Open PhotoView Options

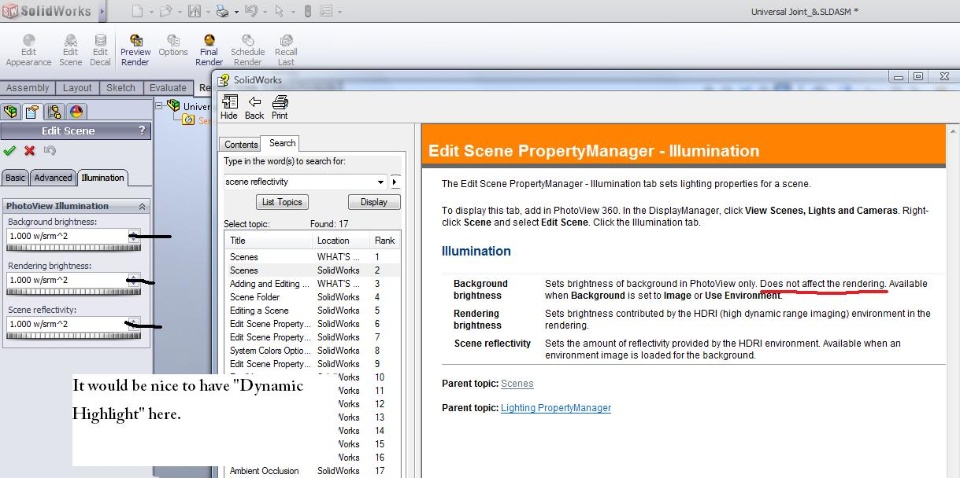pyautogui.click(x=173, y=46)
